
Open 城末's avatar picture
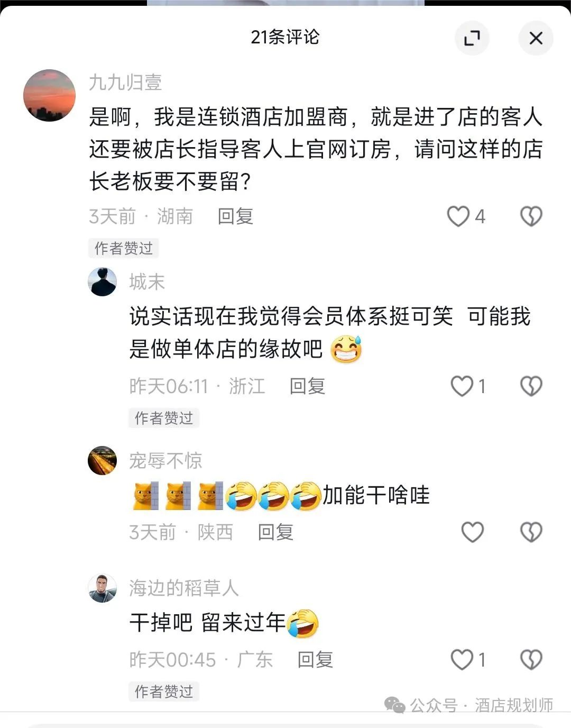102,282
